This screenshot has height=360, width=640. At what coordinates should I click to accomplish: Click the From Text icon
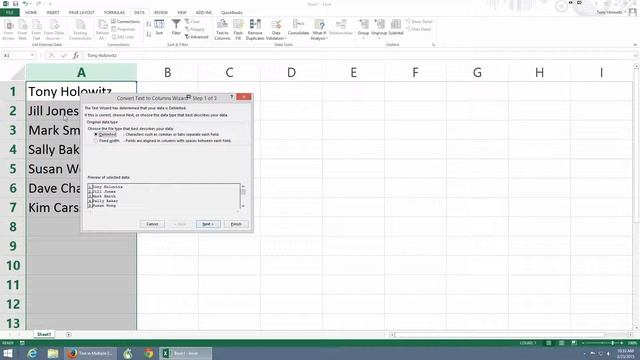pyautogui.click(x=36, y=29)
